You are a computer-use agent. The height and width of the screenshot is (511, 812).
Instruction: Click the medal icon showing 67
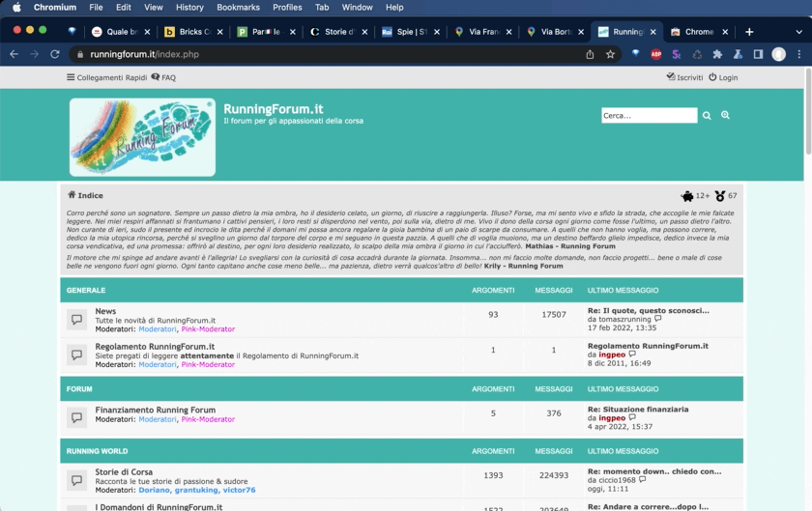(x=726, y=196)
